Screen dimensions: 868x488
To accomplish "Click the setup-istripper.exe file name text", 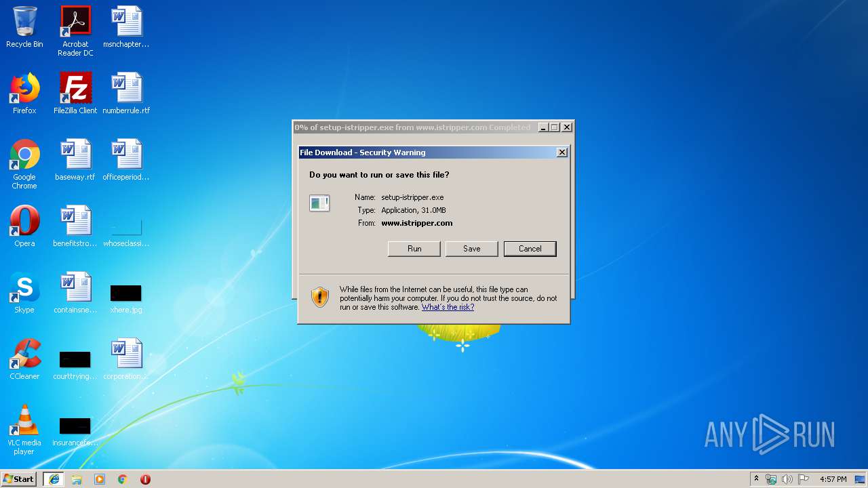I will 412,197.
